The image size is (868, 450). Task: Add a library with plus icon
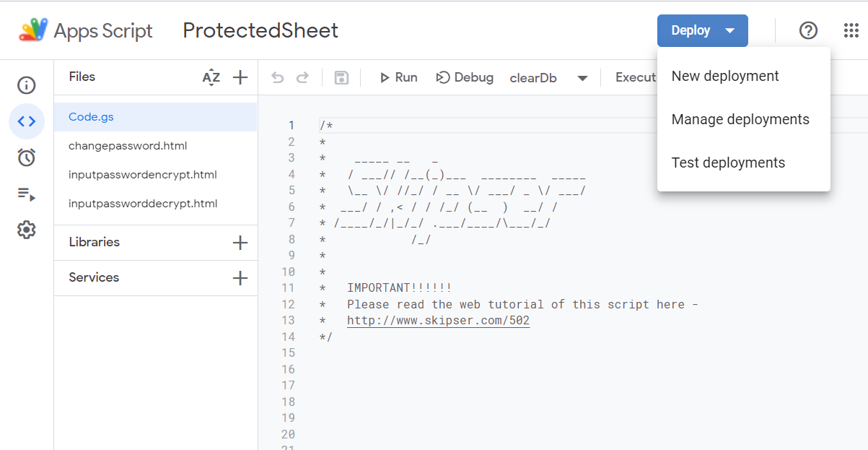[240, 243]
